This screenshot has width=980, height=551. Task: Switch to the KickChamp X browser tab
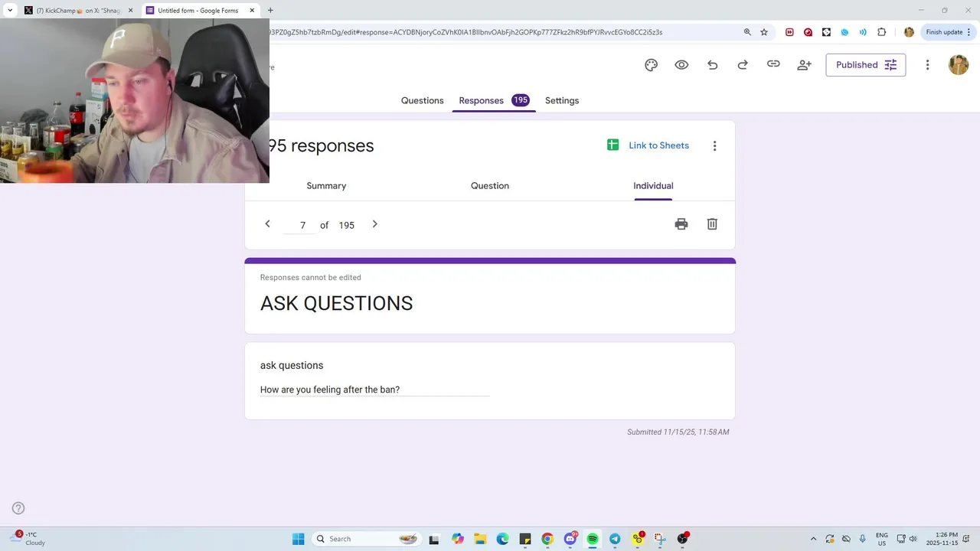(x=78, y=11)
